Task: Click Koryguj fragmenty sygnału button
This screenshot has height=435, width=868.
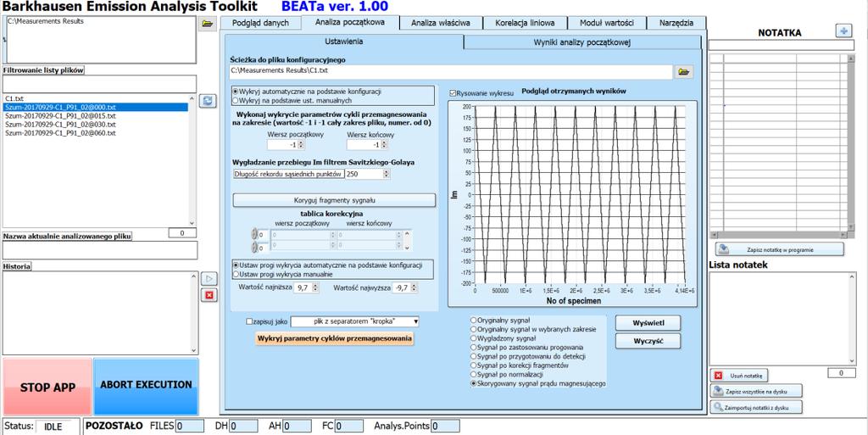Action: coord(336,200)
